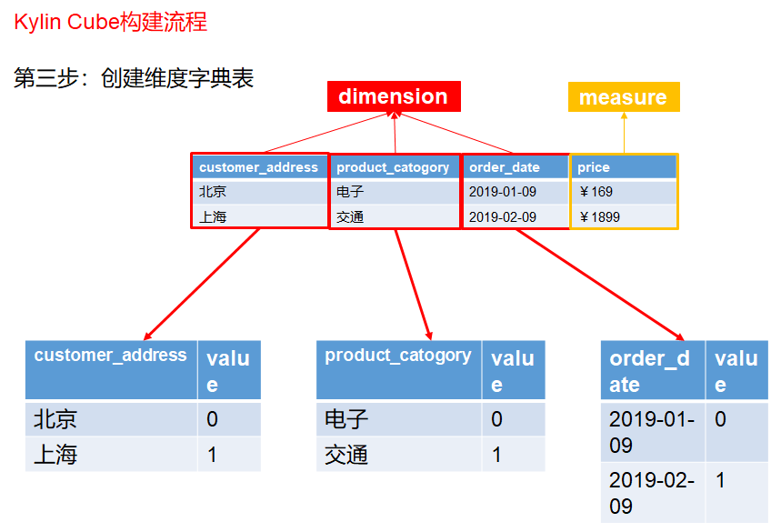
Task: Click the value '1' beside dictionary 2019-02-09
Action: point(720,480)
